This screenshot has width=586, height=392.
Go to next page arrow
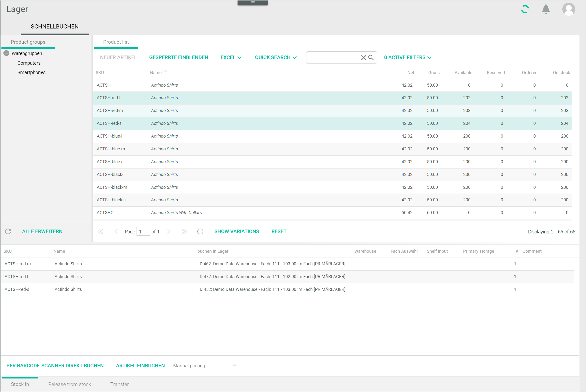pyautogui.click(x=168, y=231)
